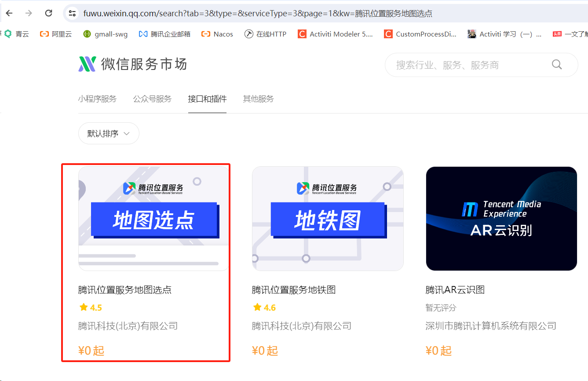This screenshot has height=381, width=588.
Task: Click 腾讯科技(北京)有限公司 under 地图选点
Action: [x=128, y=326]
